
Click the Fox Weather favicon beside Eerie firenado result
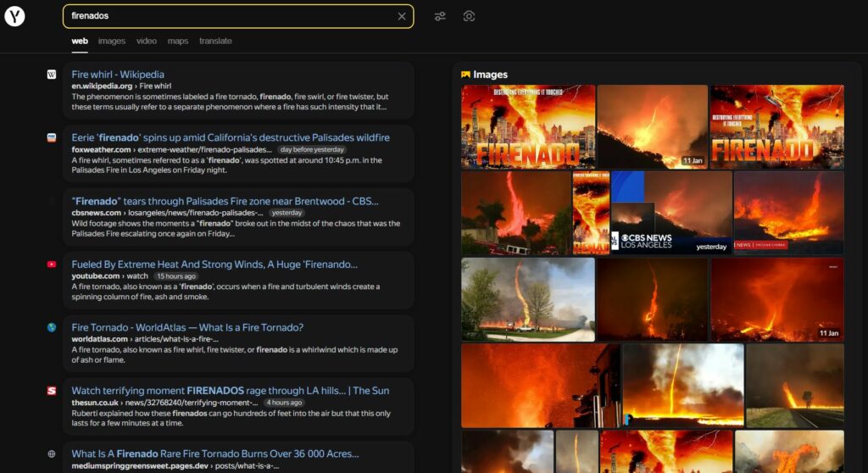[x=52, y=137]
